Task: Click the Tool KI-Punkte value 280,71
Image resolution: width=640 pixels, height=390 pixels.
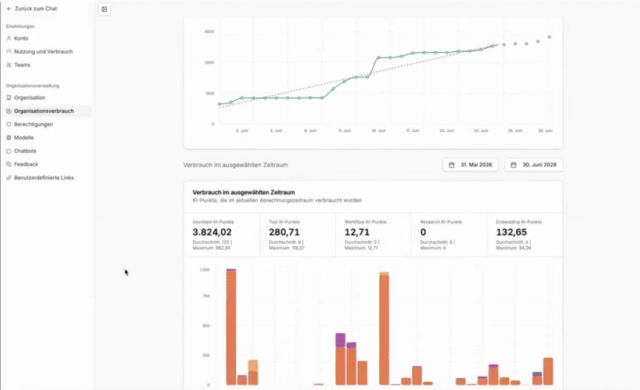Action: point(284,232)
